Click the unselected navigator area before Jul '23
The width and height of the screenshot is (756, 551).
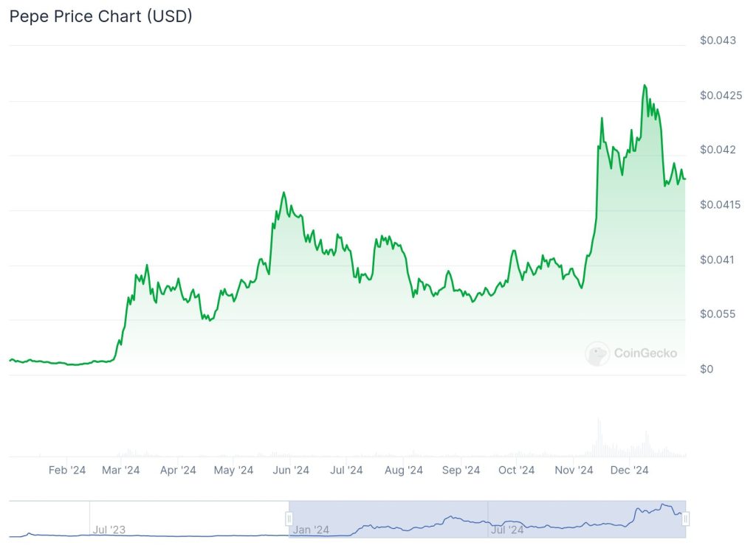[49, 519]
